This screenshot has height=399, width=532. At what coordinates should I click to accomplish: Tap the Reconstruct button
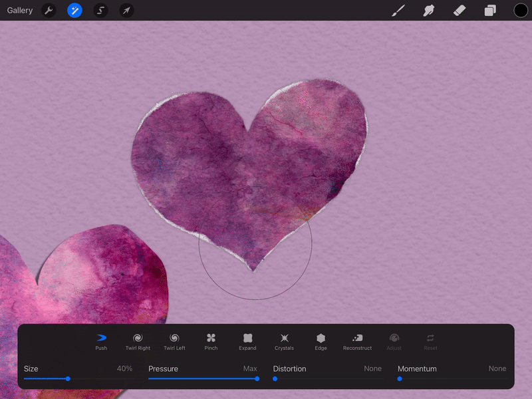point(357,342)
